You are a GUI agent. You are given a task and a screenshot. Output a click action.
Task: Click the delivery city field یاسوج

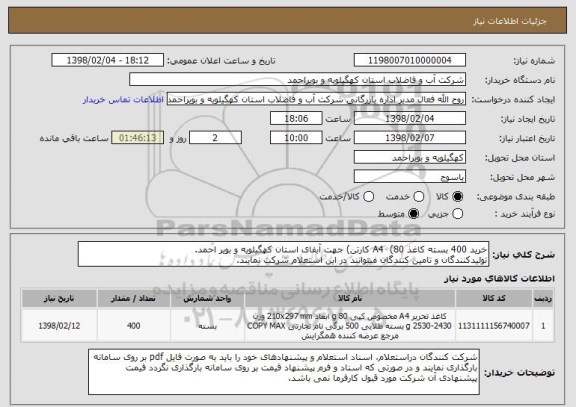(410, 177)
